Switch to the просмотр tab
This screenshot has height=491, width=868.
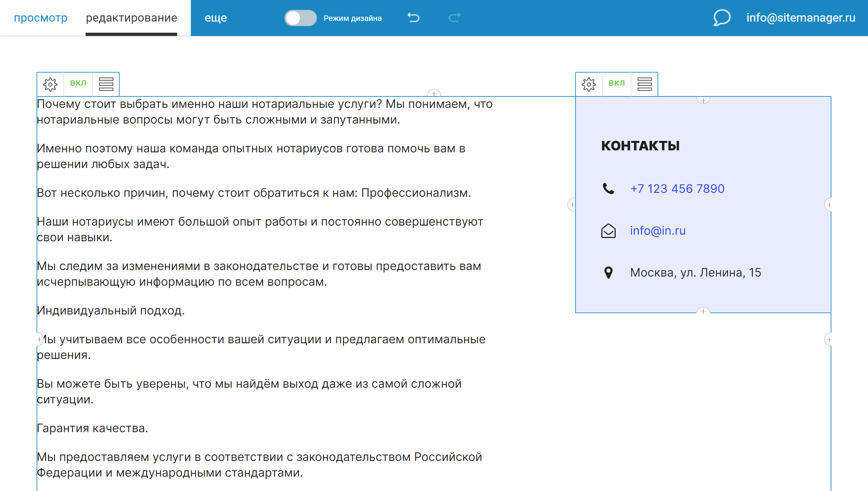(x=41, y=17)
